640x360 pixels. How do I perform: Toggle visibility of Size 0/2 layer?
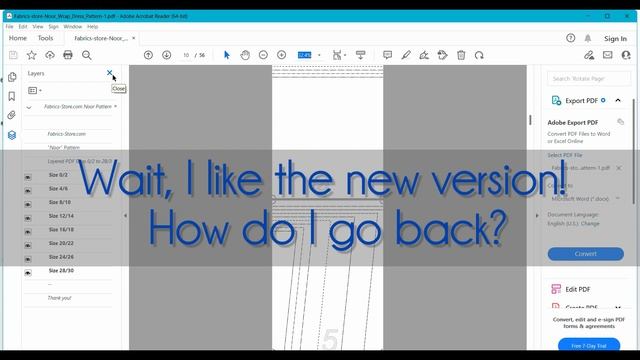(x=28, y=177)
